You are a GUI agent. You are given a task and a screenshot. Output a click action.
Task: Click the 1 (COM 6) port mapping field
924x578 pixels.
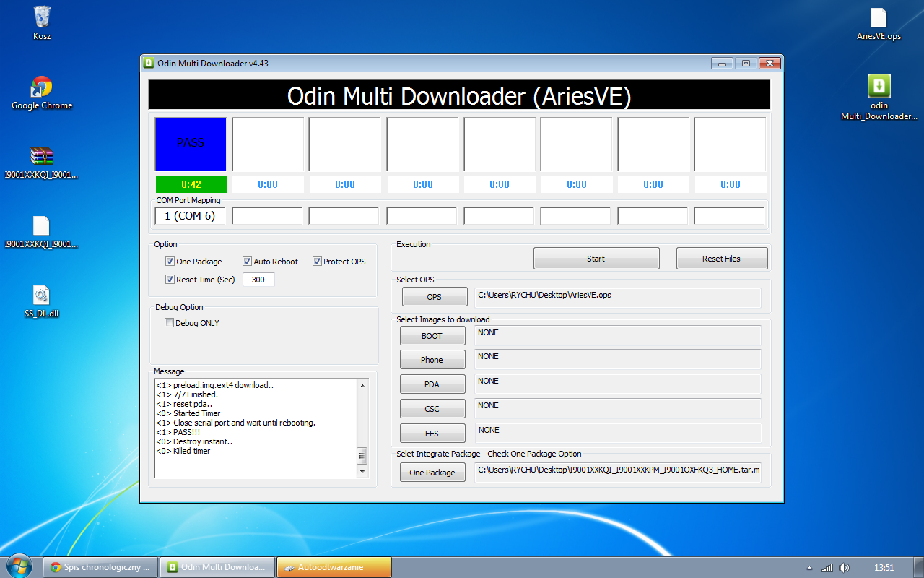[x=190, y=216]
